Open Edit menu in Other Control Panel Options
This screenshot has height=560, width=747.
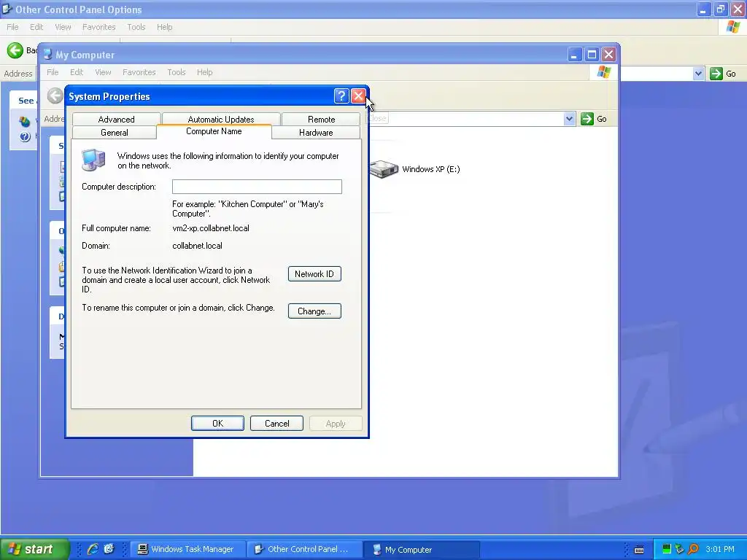[x=36, y=27]
